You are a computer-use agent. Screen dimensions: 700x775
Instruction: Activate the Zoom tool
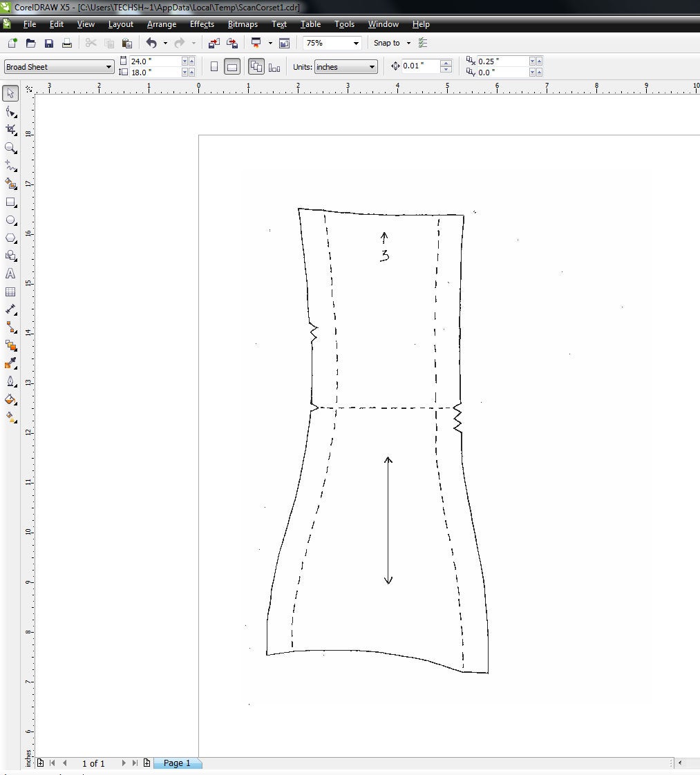click(x=10, y=147)
